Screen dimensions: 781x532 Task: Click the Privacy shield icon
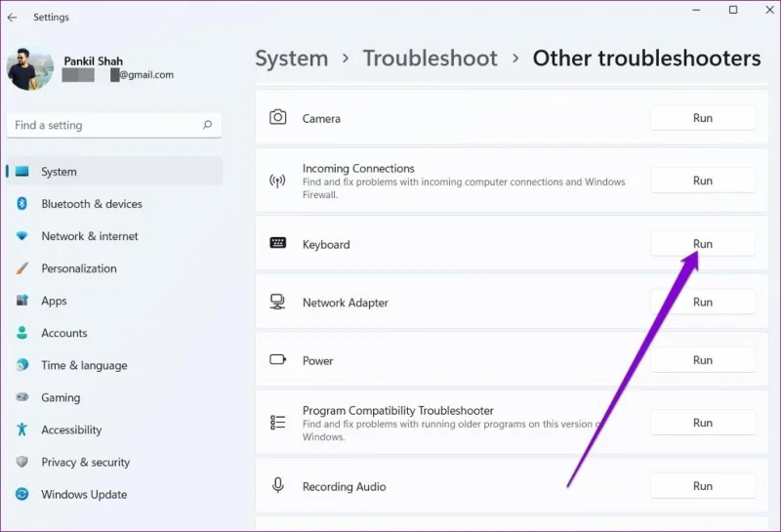pyautogui.click(x=21, y=462)
